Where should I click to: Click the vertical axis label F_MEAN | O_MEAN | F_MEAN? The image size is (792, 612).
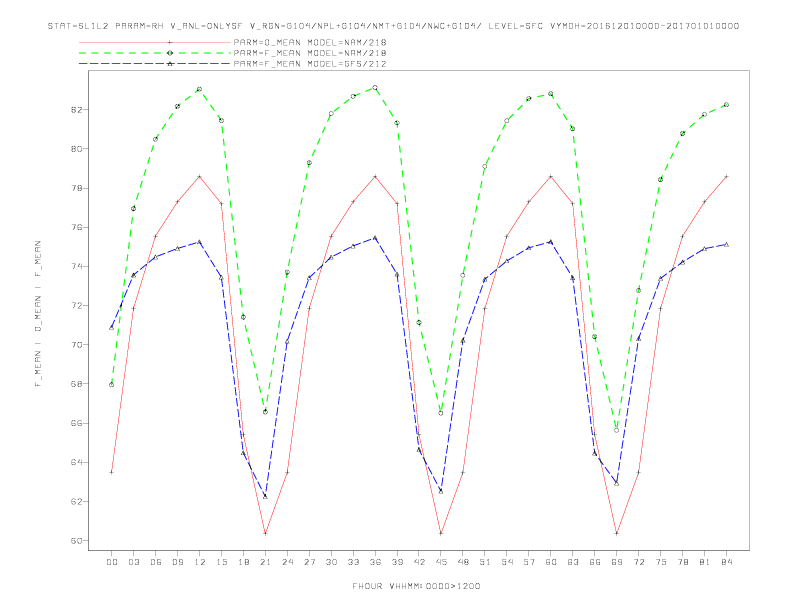[38, 314]
